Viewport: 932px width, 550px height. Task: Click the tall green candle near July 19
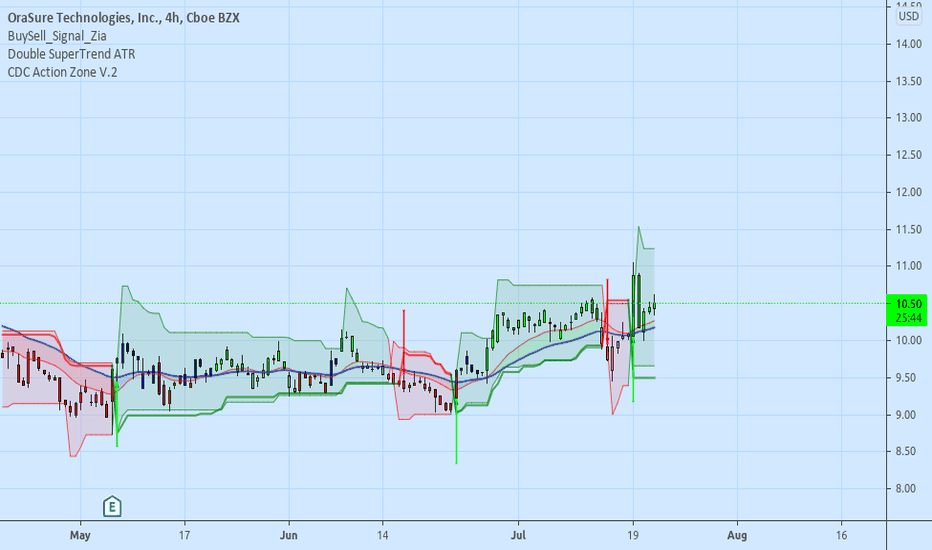point(638,301)
